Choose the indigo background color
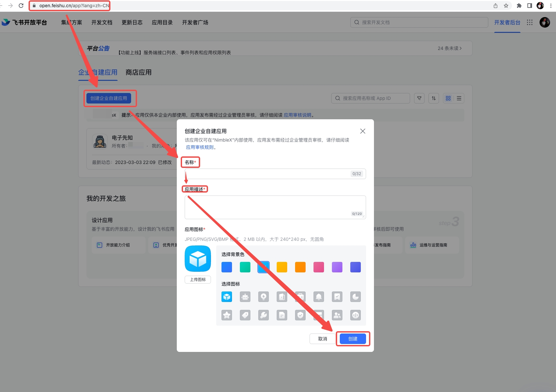This screenshot has height=392, width=556. [356, 267]
